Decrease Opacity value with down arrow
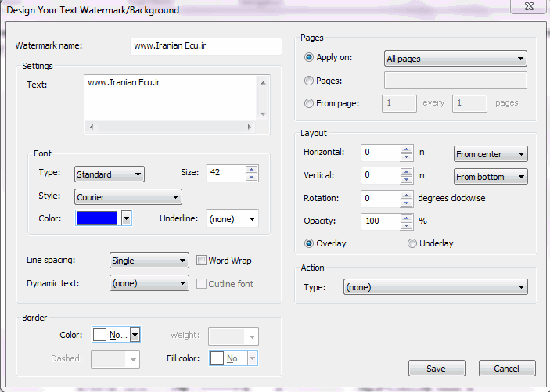Screen dimensions: 550x392 click(406, 225)
